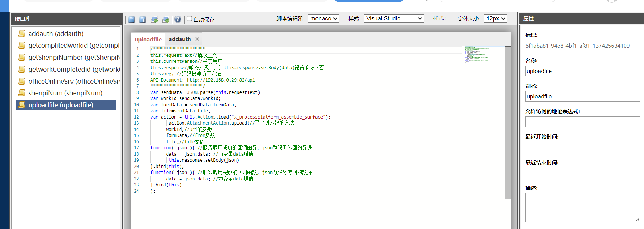The image size is (644, 229).
Task: Click the save-as floppy disk icon
Action: [x=143, y=19]
